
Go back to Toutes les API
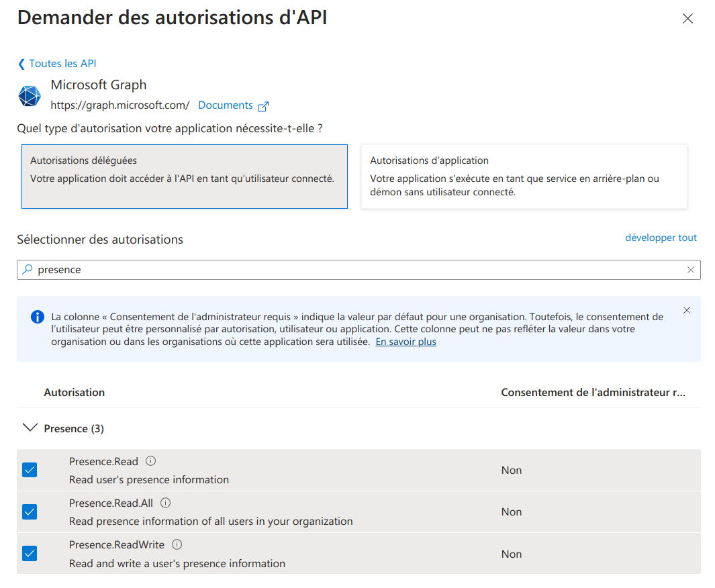62,63
